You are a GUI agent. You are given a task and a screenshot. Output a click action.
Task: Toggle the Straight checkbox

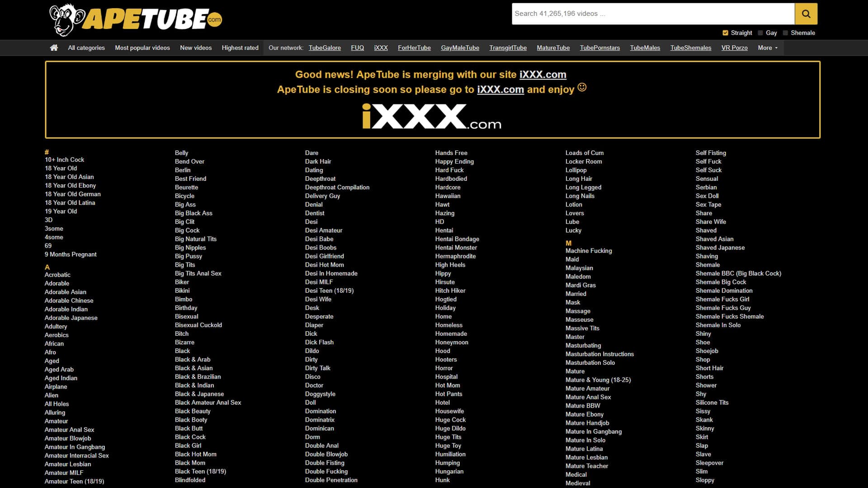(x=725, y=33)
